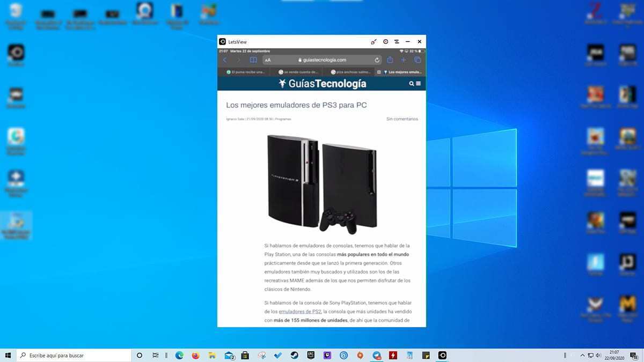The height and width of the screenshot is (362, 644).
Task: Click the LetsView logo in title bar
Action: (x=222, y=41)
